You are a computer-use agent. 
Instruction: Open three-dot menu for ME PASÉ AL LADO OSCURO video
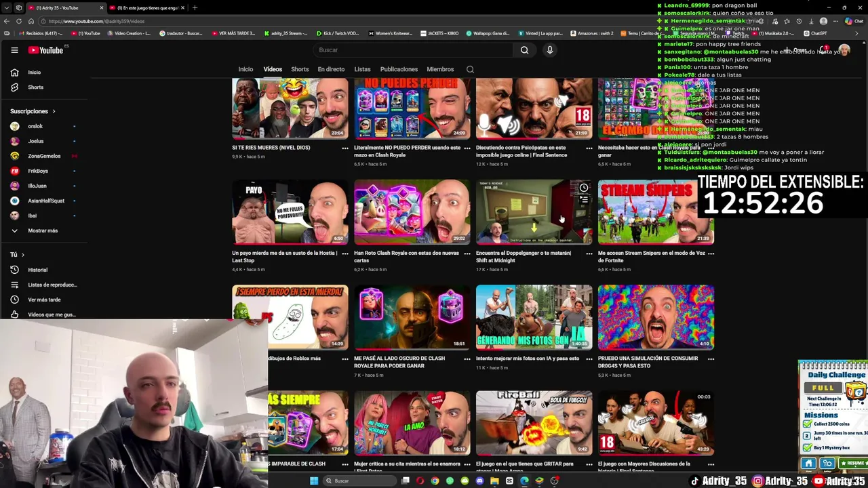point(467,359)
